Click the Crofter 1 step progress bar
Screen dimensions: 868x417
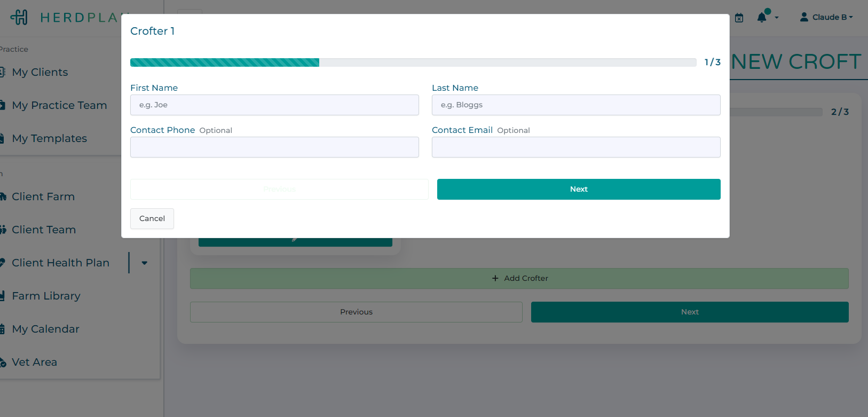click(413, 62)
